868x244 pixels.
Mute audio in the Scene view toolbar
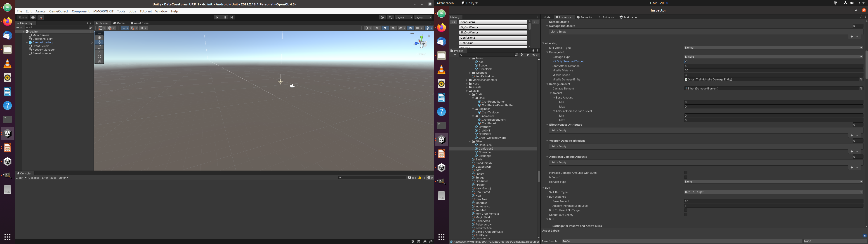[x=393, y=28]
